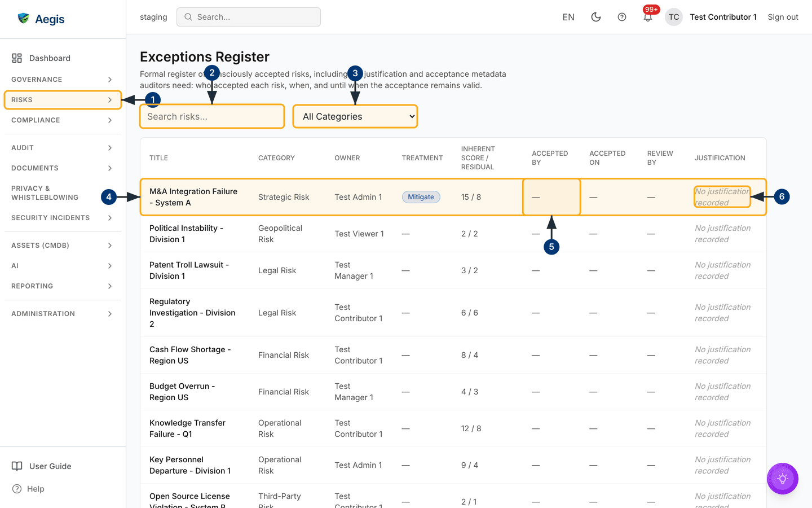Expand the Documents section chevron
The width and height of the screenshot is (812, 508).
(110, 168)
